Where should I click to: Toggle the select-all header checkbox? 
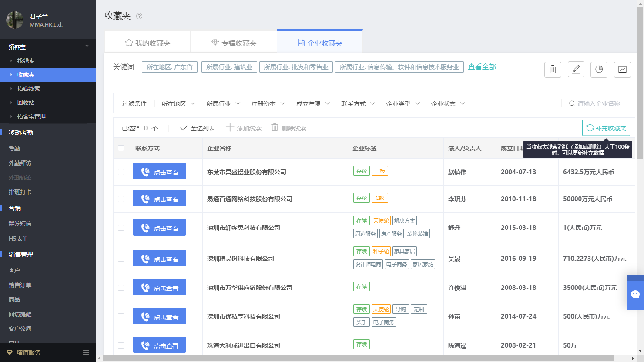coord(121,148)
